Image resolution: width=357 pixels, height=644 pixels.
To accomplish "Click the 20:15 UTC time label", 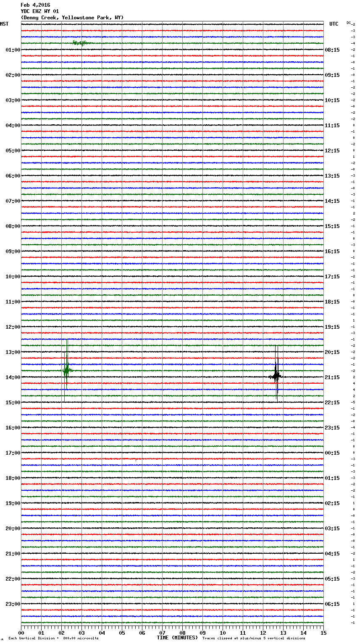I will pyautogui.click(x=332, y=352).
